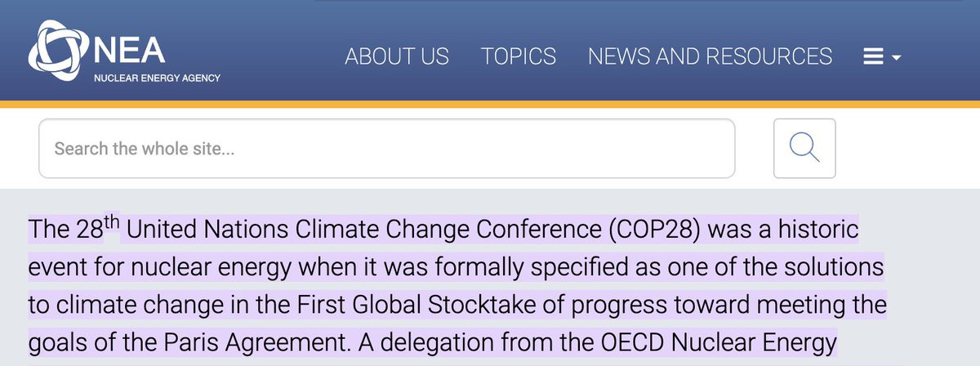Open the hamburger menu icon
This screenshot has height=366, width=980.
pos(874,57)
